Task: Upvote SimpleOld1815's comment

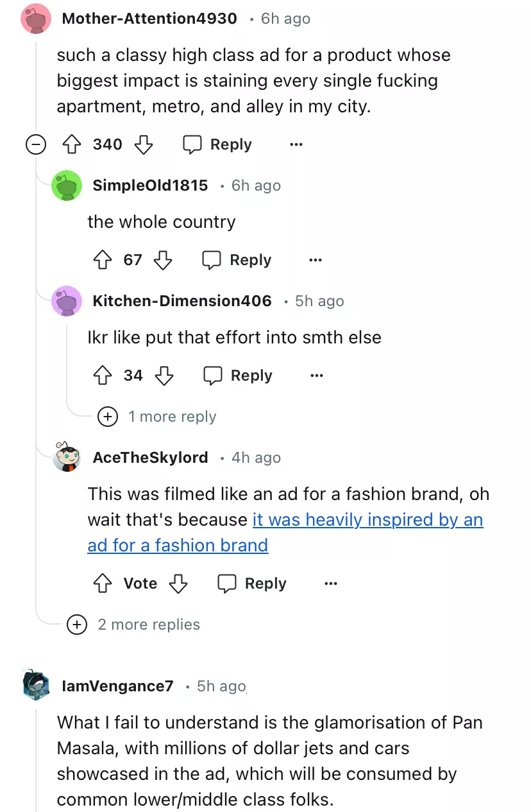Action: 103,260
